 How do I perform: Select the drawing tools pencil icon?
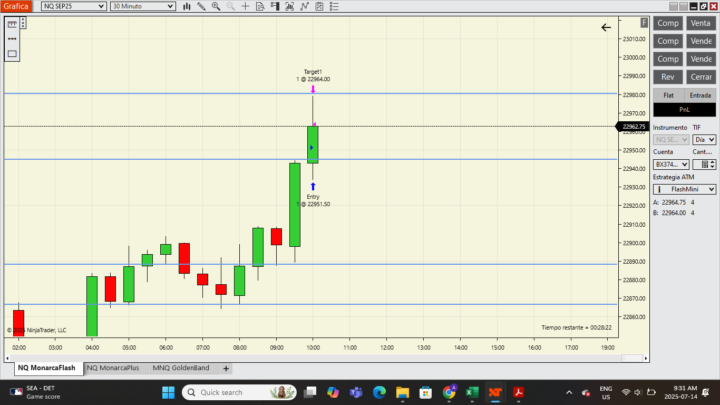tap(201, 6)
